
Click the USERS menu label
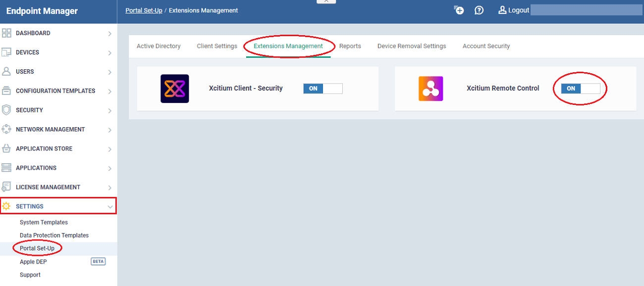point(25,72)
